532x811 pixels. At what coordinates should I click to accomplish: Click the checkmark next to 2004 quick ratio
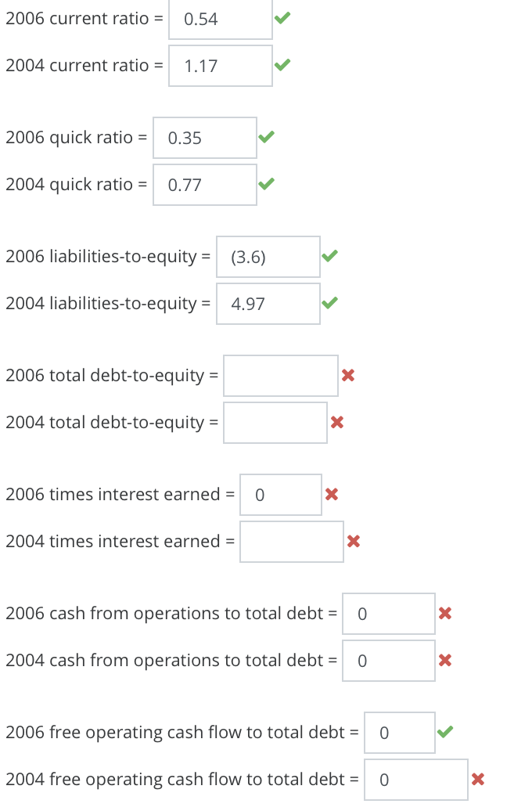[265, 184]
